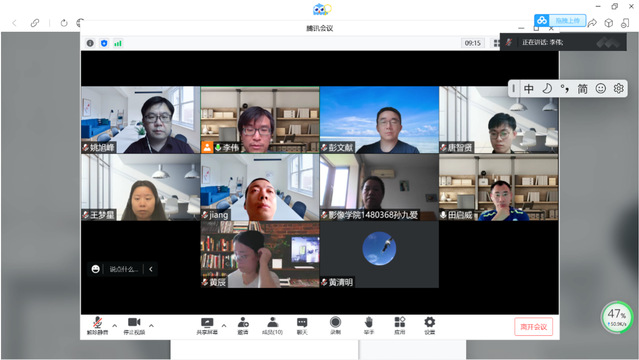Leave the meeting with the red button

533,327
